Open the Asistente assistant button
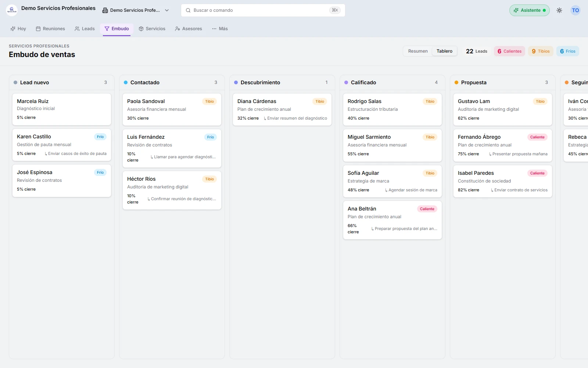Screen dimensions: 588x368 (x=529, y=10)
